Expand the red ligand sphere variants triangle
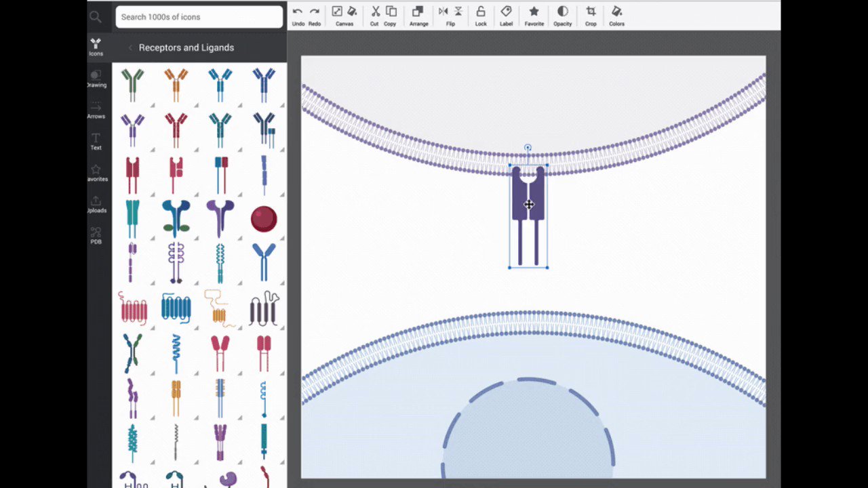 tap(283, 239)
